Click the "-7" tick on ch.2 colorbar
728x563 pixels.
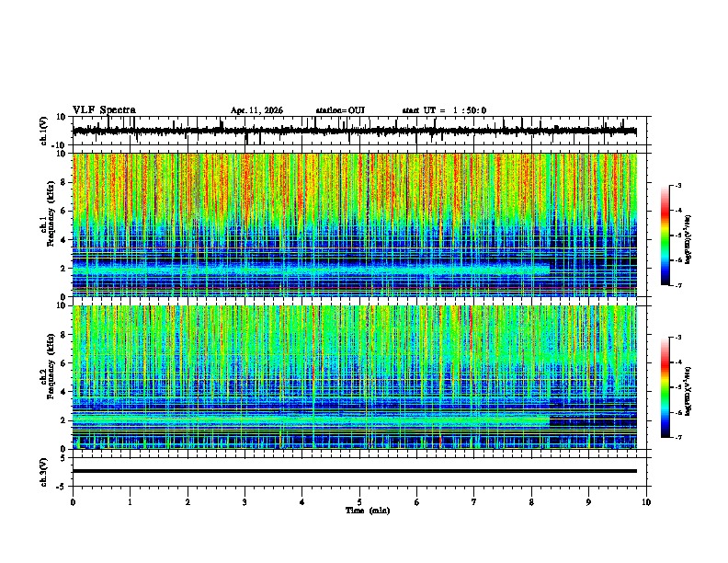[677, 438]
